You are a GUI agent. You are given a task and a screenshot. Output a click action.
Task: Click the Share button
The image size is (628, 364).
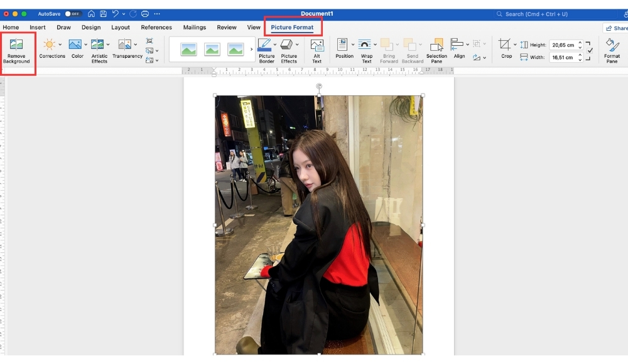[x=615, y=28]
